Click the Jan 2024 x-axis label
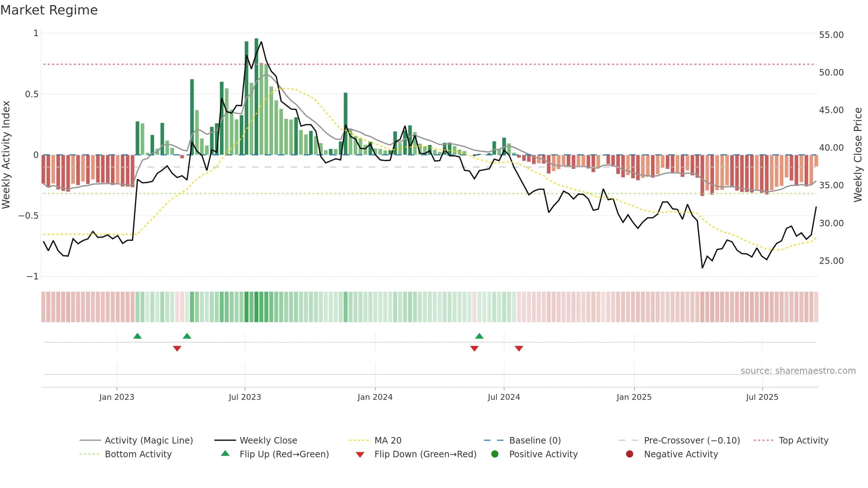 [375, 397]
